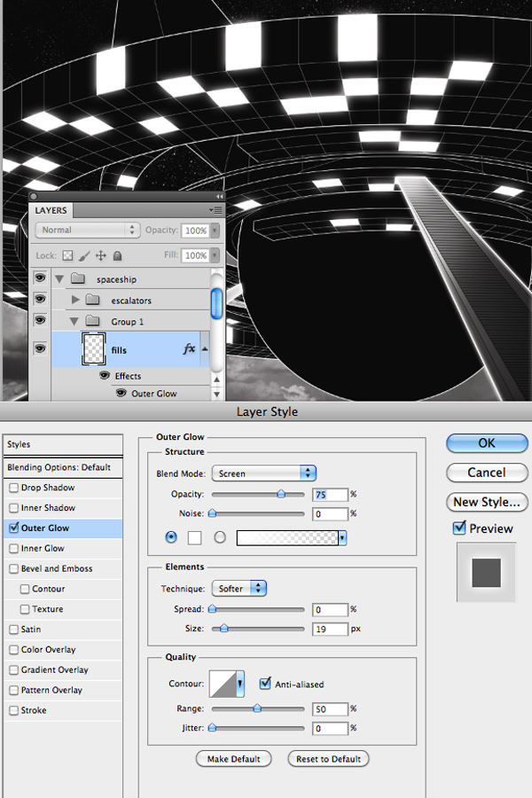Enable the Contour sub-option checkbox

coord(25,589)
